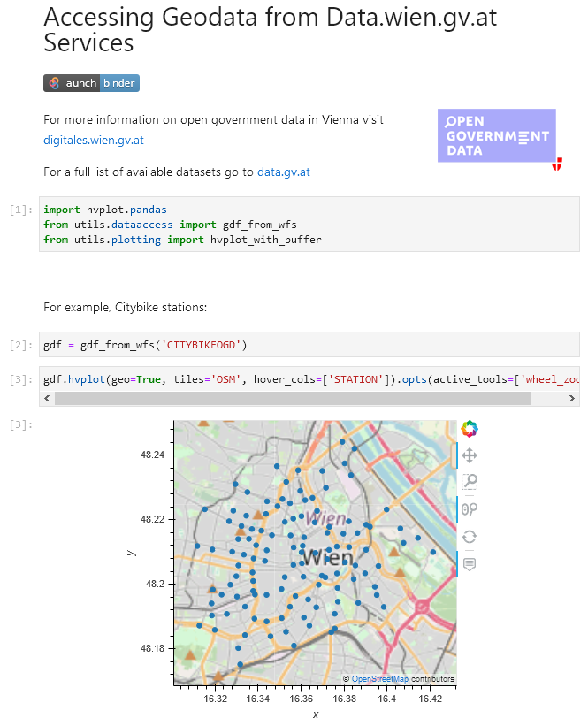Click into the imports code cell

[309, 225]
